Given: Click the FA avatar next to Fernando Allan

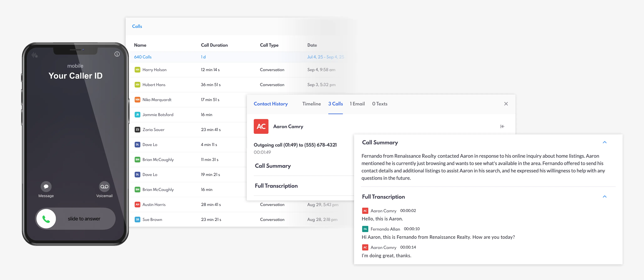Looking at the screenshot, I should [365, 229].
